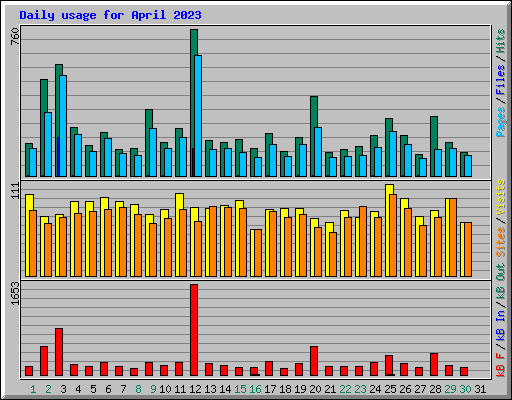
Task: Click day 17 on the date axis
Action: click(x=270, y=389)
